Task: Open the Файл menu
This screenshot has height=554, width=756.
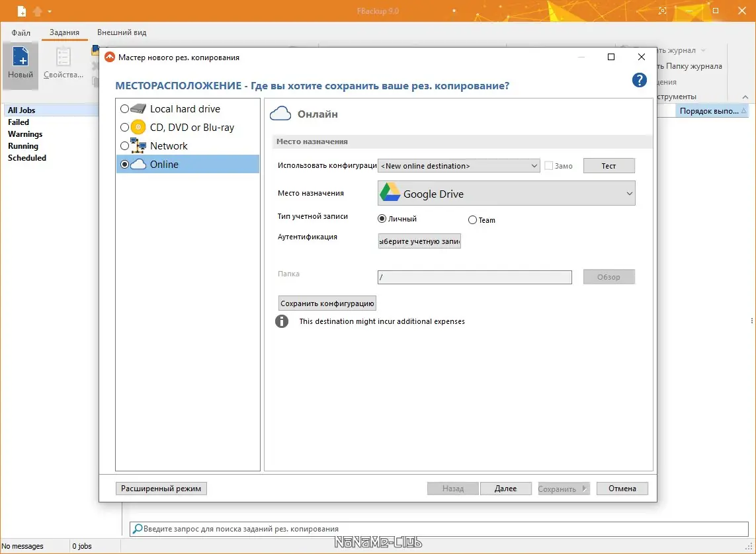Action: click(21, 32)
